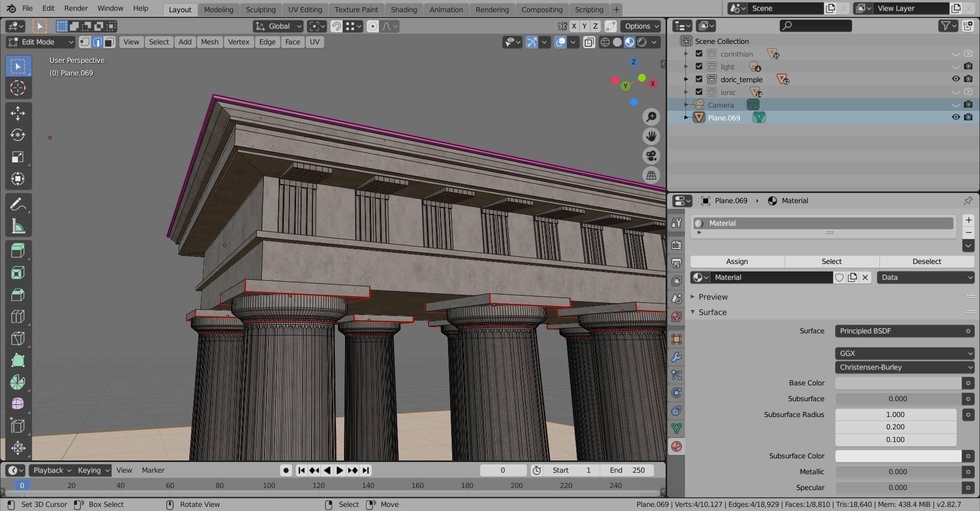Open the Material properties tab

coord(677,446)
